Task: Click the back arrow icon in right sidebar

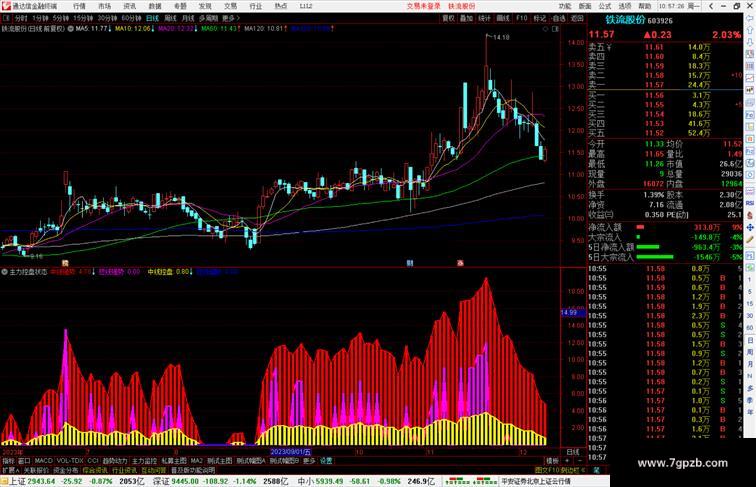Action: click(x=750, y=18)
